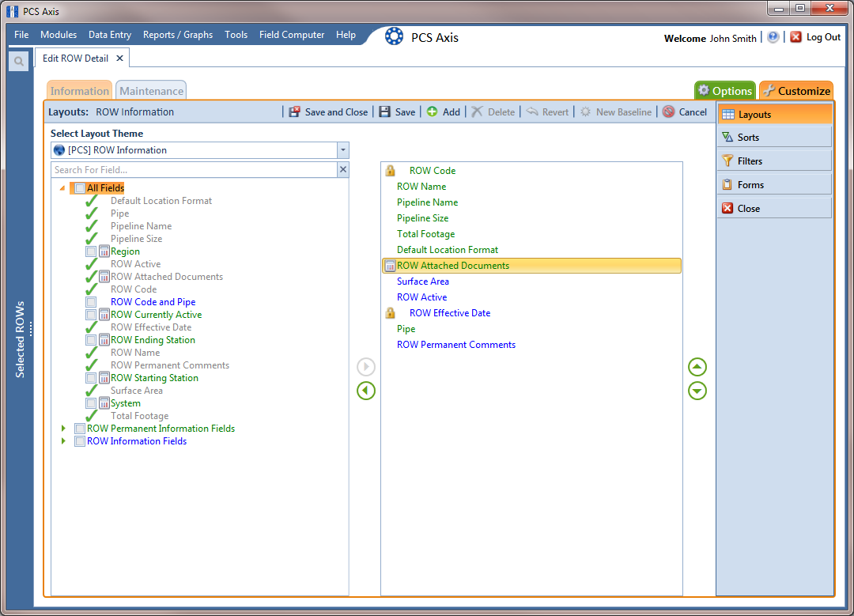Open the Modules menu
This screenshot has width=854, height=616.
pos(59,34)
